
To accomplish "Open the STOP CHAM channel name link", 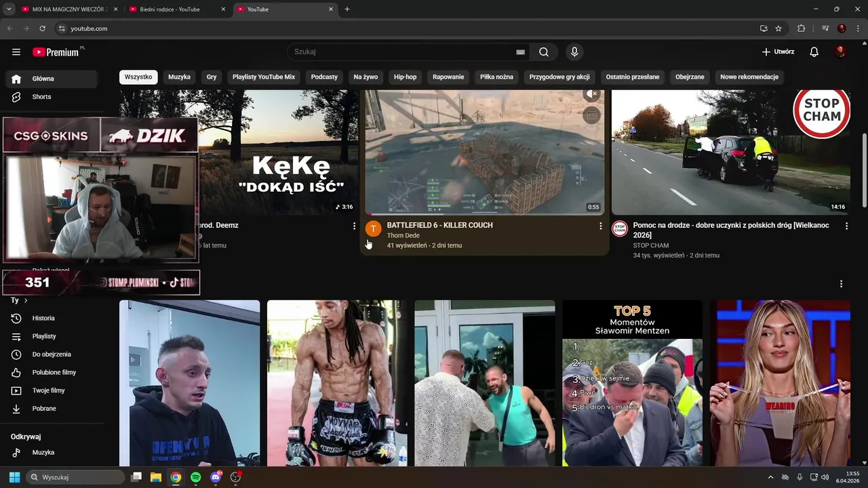I will point(651,245).
